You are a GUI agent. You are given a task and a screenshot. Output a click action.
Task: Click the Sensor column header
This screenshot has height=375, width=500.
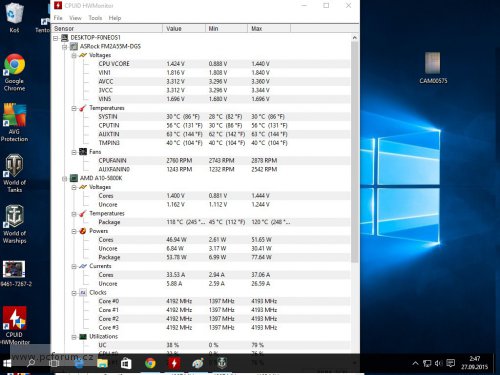click(x=107, y=29)
